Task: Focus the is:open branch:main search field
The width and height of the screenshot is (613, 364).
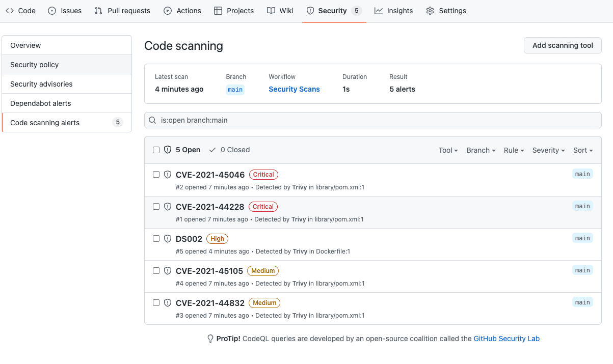Action: pyautogui.click(x=377, y=121)
